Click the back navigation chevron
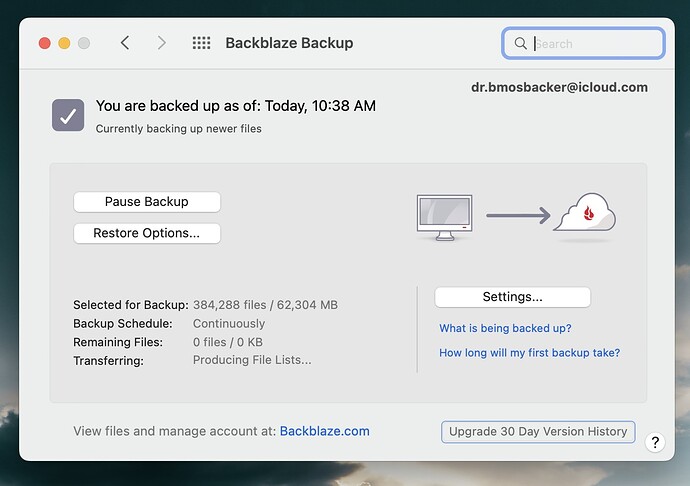The image size is (690, 486). click(x=125, y=43)
